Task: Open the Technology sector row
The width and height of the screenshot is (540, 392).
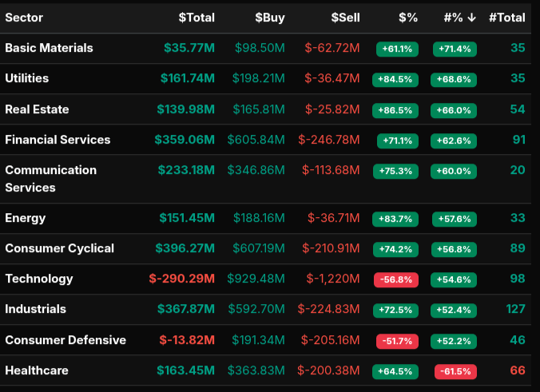Action: [x=39, y=279]
